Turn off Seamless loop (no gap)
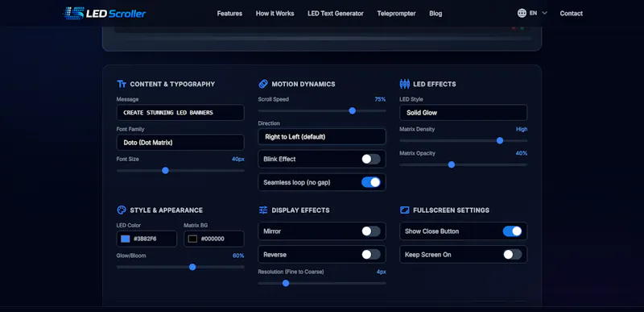Viewport: 644px width, 312px height. (x=371, y=182)
